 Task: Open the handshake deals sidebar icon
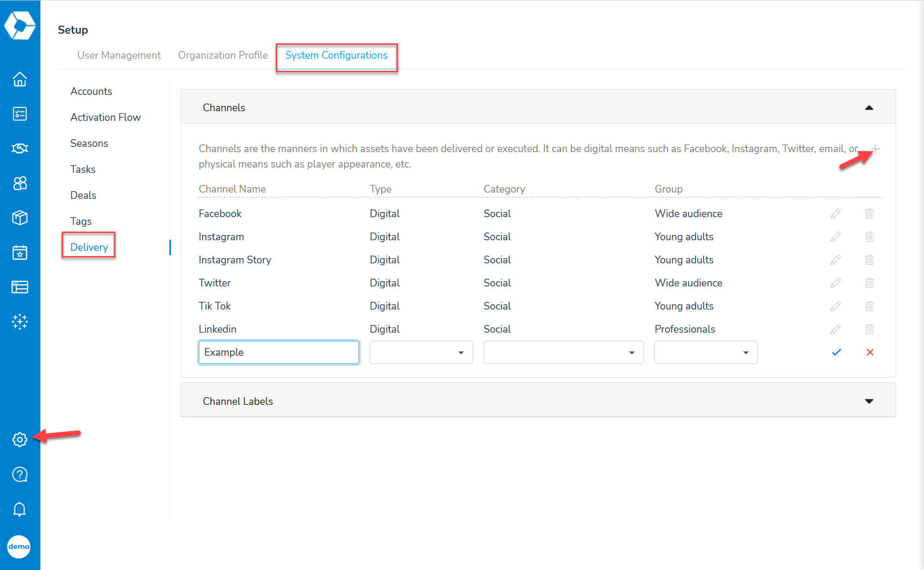pyautogui.click(x=20, y=148)
